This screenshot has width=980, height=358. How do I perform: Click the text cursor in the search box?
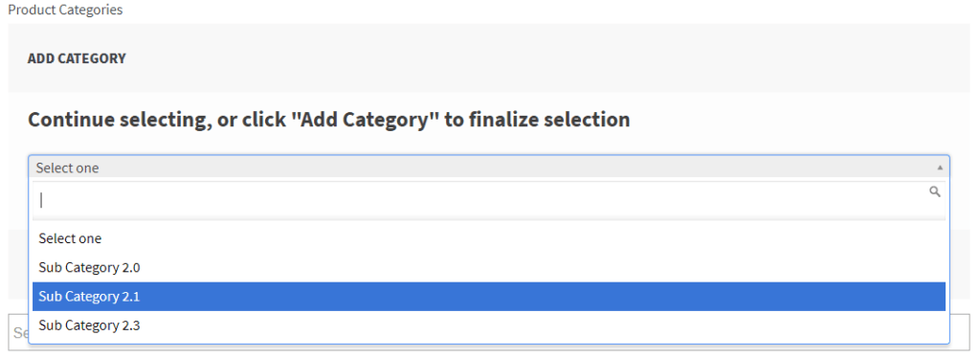pyautogui.click(x=41, y=200)
